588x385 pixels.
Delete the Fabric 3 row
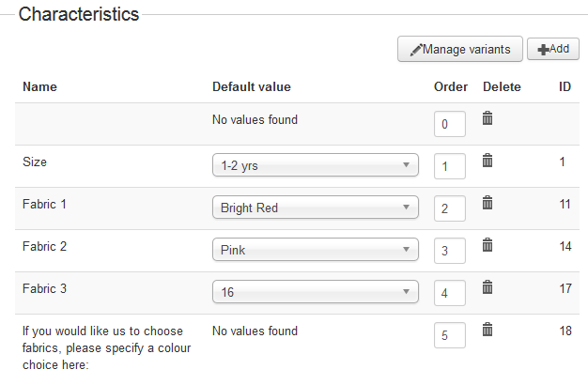(487, 287)
